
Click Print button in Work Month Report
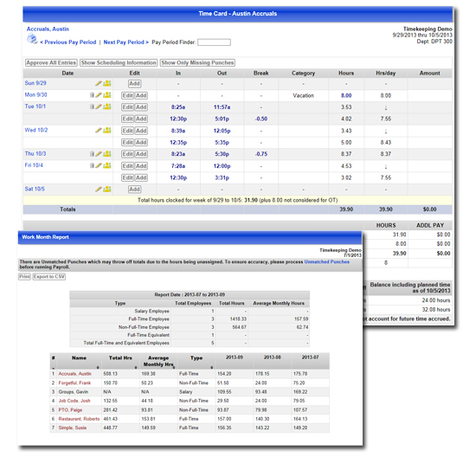click(x=24, y=277)
